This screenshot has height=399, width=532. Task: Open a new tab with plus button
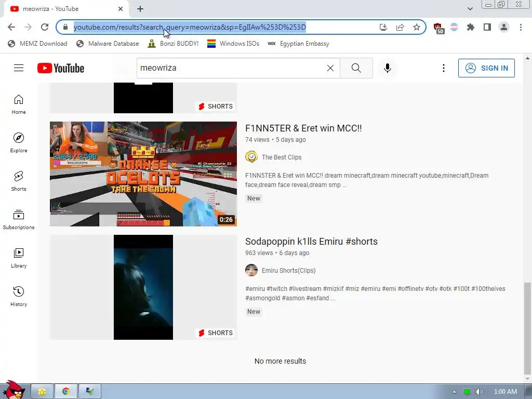(x=140, y=9)
